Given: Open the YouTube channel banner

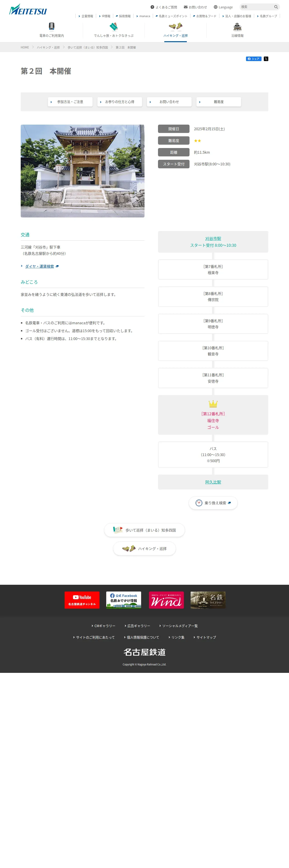Looking at the screenshot, I should 82,600.
